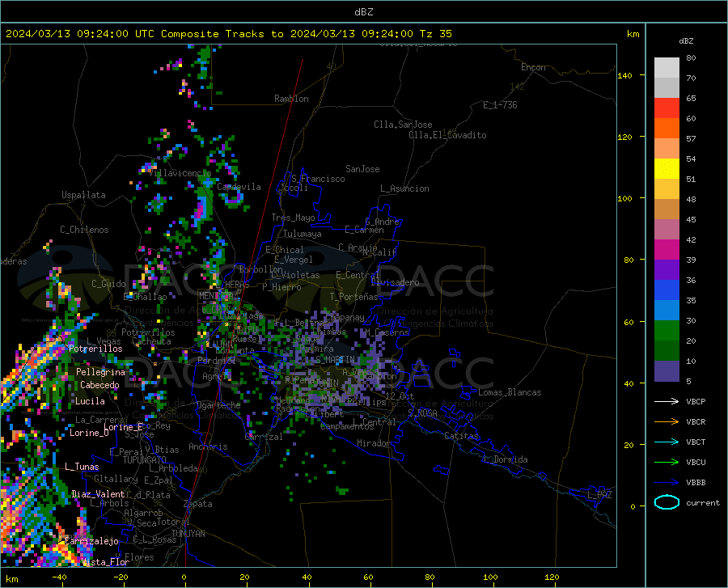This screenshot has height=588, width=728.
Task: Click the Clla.SanJose map label
Action: click(403, 125)
